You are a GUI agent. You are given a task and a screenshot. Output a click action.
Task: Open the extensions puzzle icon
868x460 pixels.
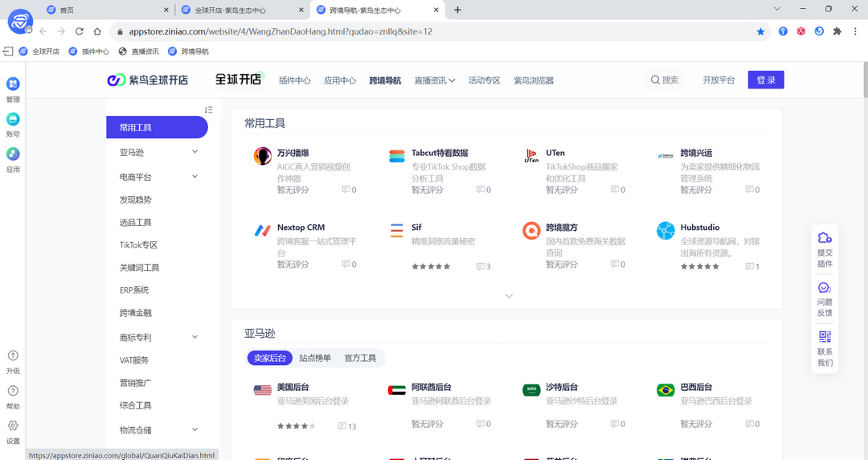[837, 31]
